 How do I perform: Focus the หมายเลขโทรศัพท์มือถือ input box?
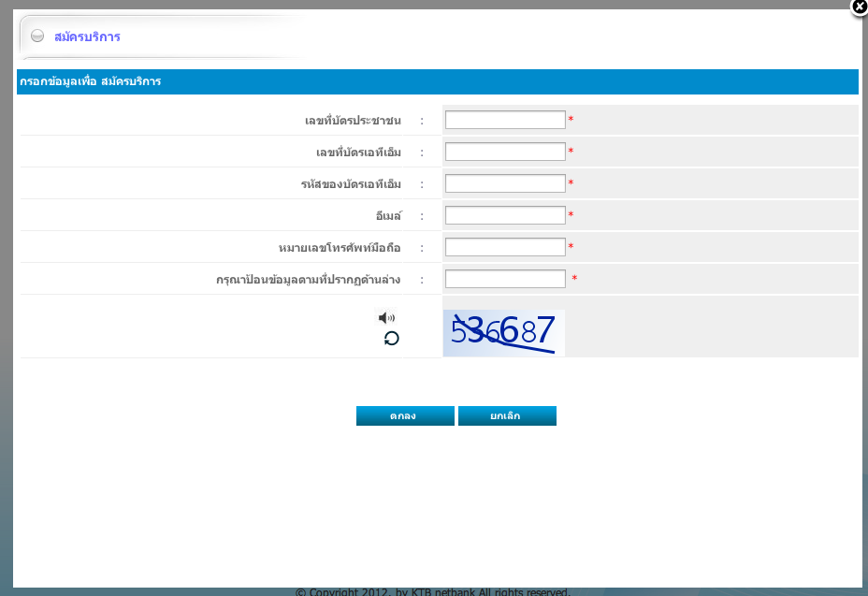pyautogui.click(x=505, y=247)
